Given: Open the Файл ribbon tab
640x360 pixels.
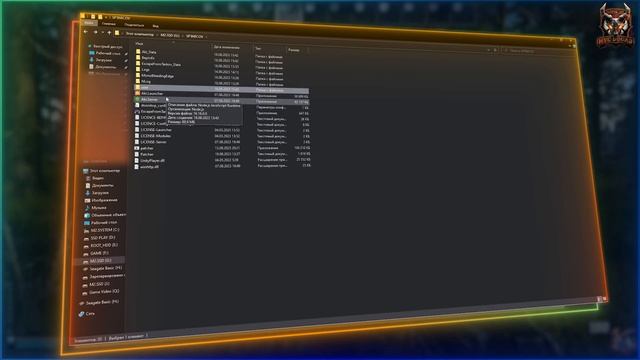Looking at the screenshot, I should (x=89, y=23).
